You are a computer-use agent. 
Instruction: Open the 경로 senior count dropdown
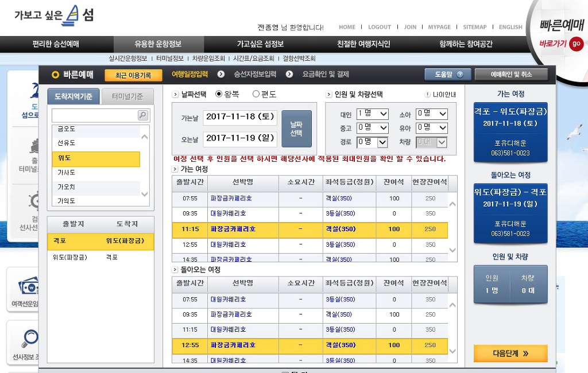tap(372, 142)
